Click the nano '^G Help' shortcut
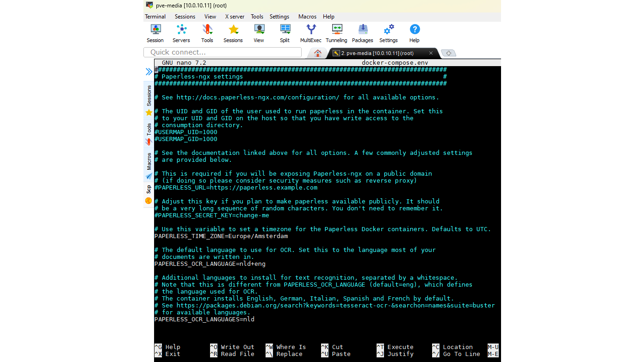The width and height of the screenshot is (644, 362). click(167, 347)
